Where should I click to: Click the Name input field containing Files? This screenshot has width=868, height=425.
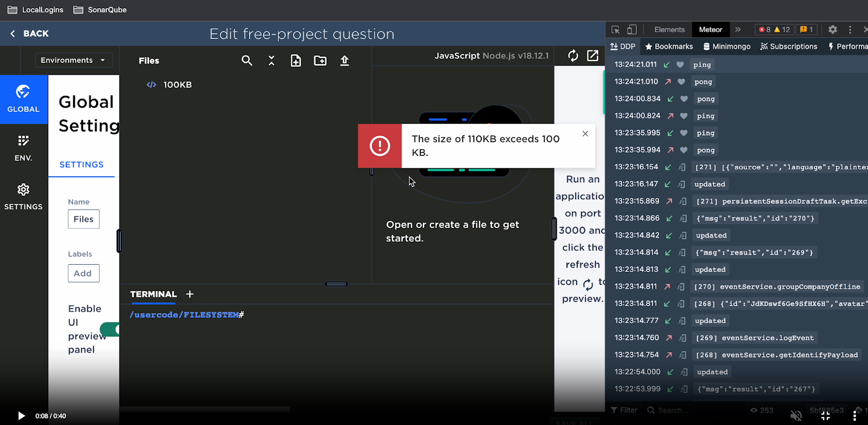(84, 219)
